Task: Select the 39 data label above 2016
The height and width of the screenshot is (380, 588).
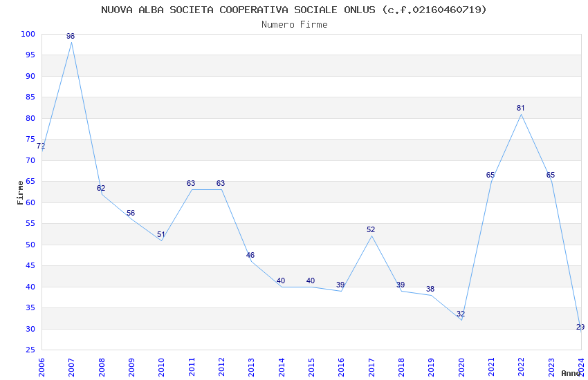Action: click(340, 285)
